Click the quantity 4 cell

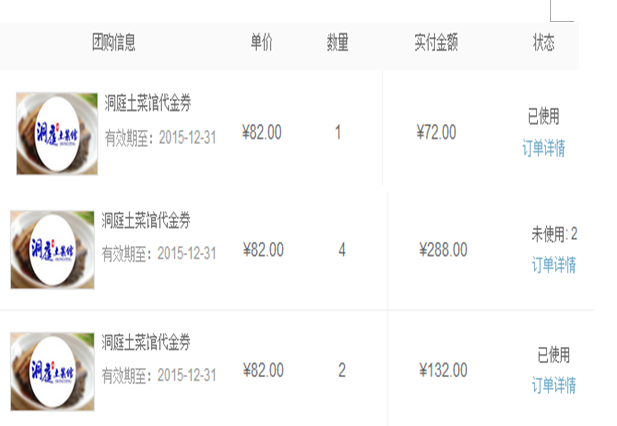click(x=342, y=250)
